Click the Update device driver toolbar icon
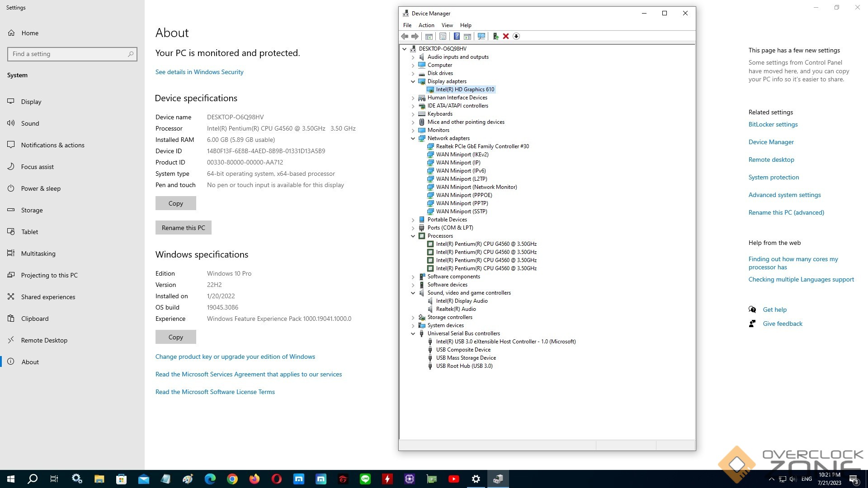The width and height of the screenshot is (868, 488). pos(495,36)
